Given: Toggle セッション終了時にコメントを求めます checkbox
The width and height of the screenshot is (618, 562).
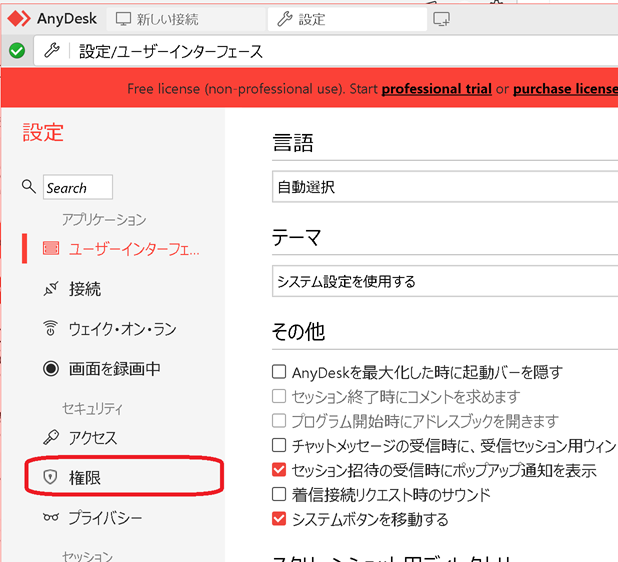Looking at the screenshot, I should click(279, 396).
